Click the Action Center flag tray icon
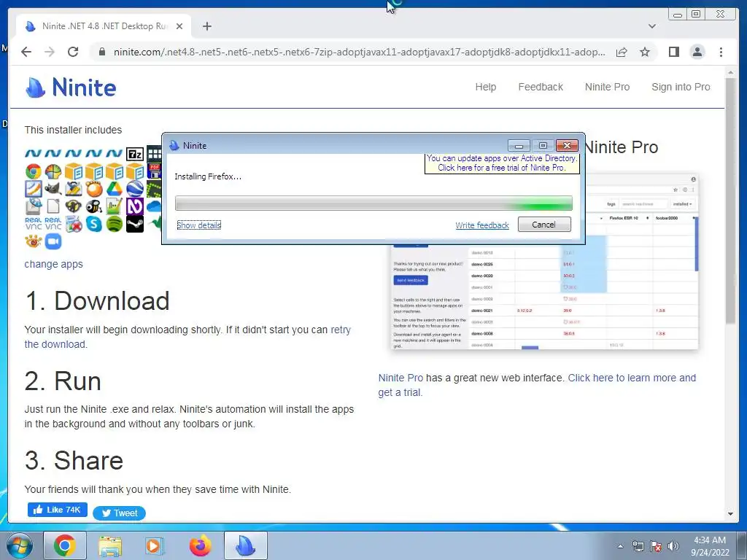This screenshot has height=560, width=747. [x=656, y=546]
